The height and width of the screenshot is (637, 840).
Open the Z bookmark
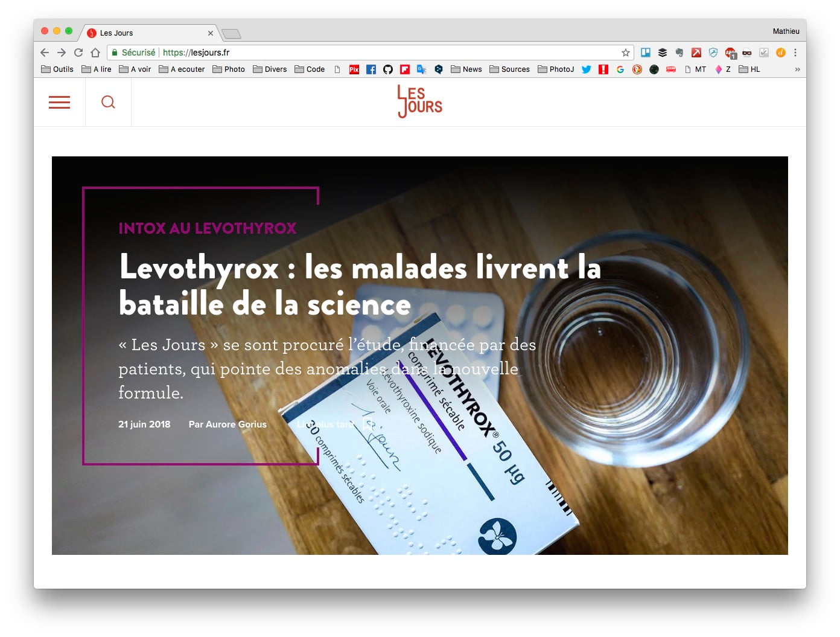pos(723,69)
